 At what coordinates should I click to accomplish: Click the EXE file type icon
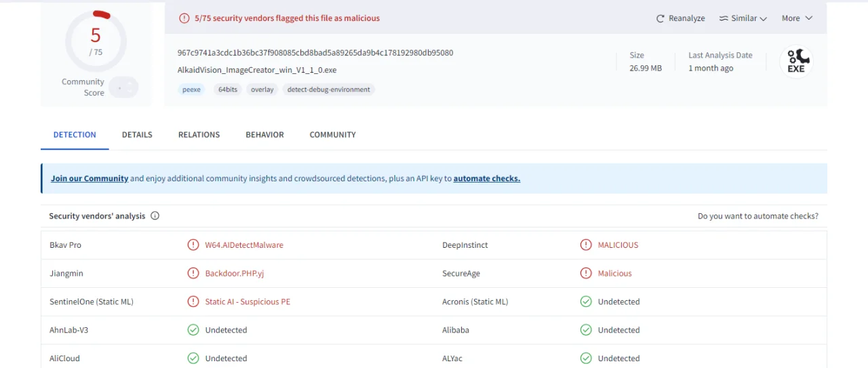[796, 62]
